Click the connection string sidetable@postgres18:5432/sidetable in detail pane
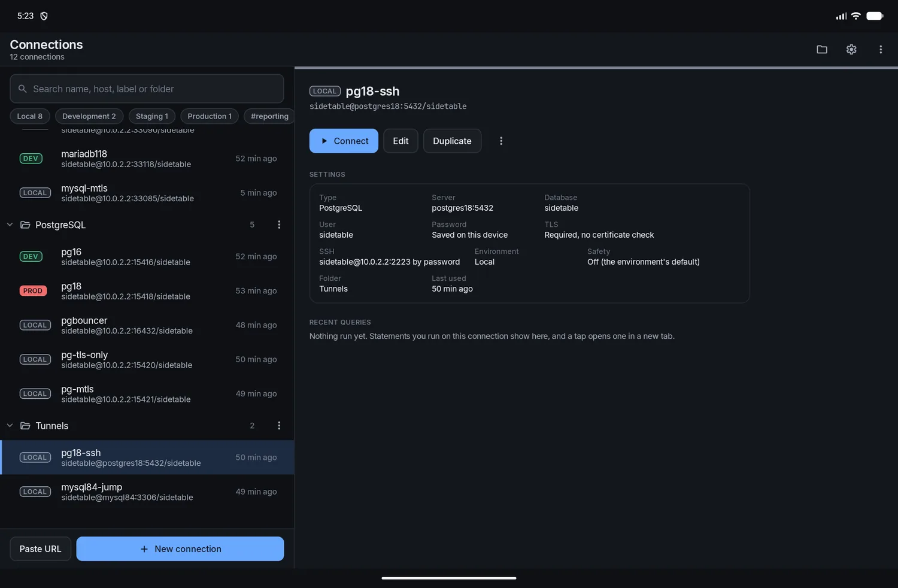Screen dimensions: 898x588 click(x=388, y=107)
